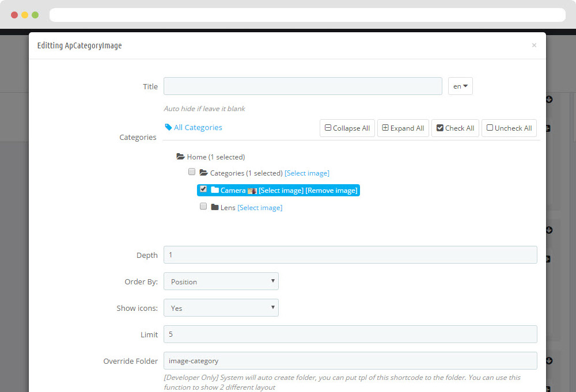Select the Camera tree row label
Viewport: 576px width, 392px height.
(x=233, y=191)
